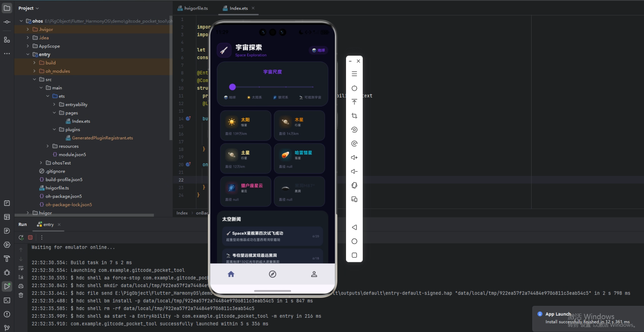Clear all Run console output

[21, 295]
